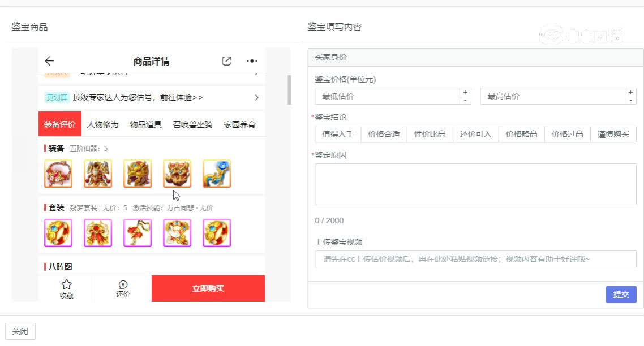The image size is (644, 346).
Task: Switch to the 装备评价 tab
Action: [x=60, y=124]
